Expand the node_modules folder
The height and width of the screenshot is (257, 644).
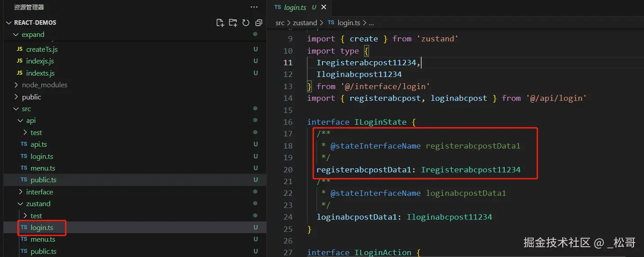(44, 85)
